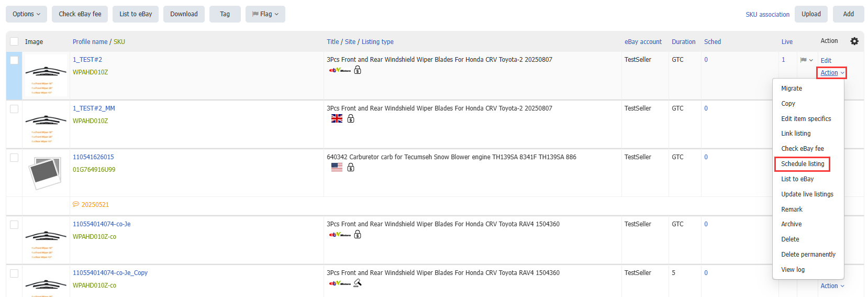This screenshot has height=297, width=868.
Task: Select Edit item specifics in the menu
Action: coord(806,119)
